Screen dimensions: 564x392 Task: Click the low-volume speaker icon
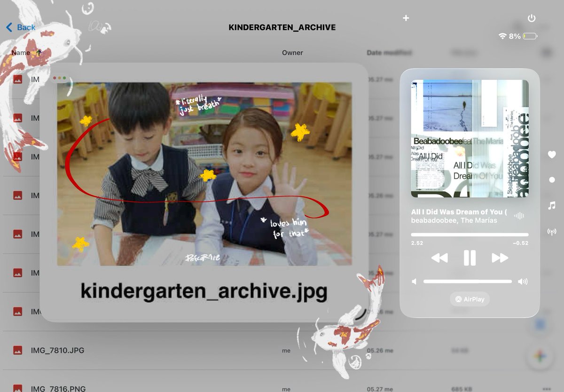tap(414, 282)
